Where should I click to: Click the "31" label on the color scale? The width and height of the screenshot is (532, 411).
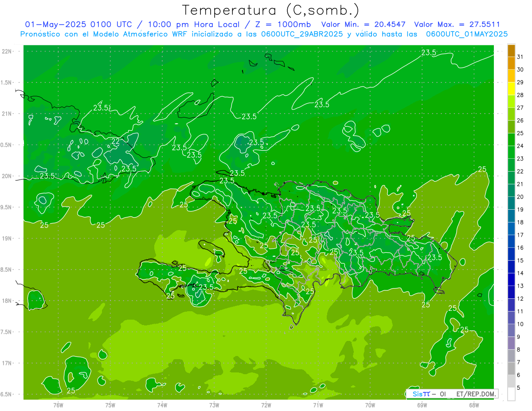pos(520,57)
